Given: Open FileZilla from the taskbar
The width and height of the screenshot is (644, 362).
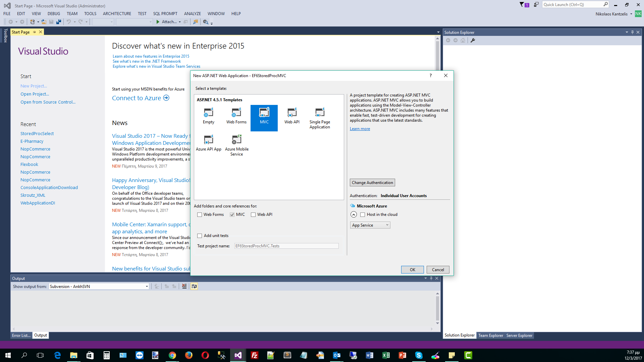Looking at the screenshot, I should point(254,355).
